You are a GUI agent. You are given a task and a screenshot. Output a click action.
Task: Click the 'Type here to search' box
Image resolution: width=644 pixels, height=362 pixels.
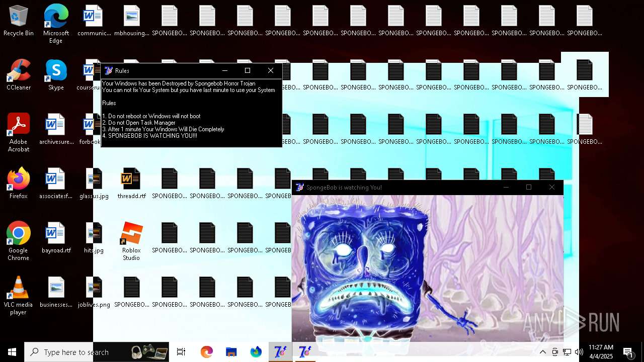coord(97,352)
